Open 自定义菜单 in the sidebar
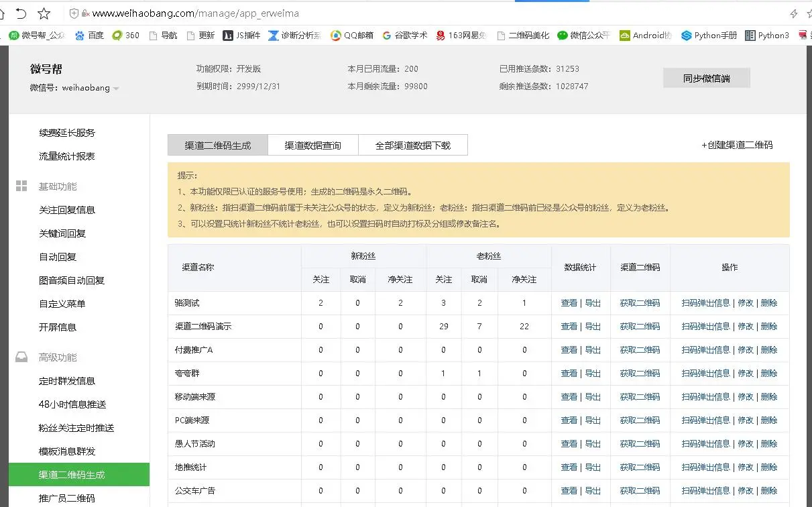This screenshot has height=507, width=812. pyautogui.click(x=62, y=304)
